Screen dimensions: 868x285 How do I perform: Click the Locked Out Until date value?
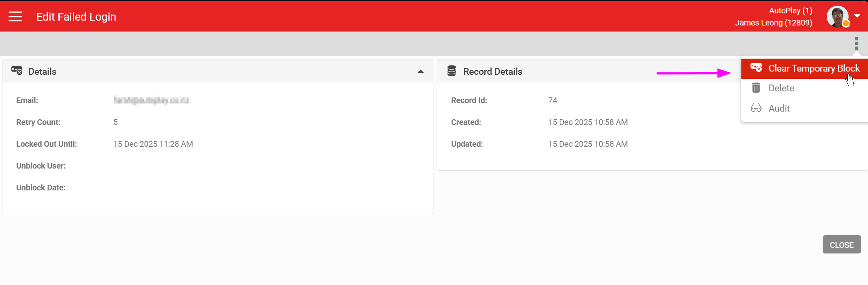[x=153, y=144]
